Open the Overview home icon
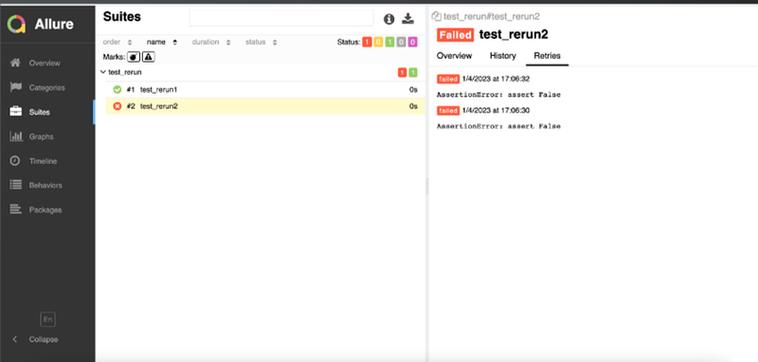The width and height of the screenshot is (758, 362). tap(15, 63)
